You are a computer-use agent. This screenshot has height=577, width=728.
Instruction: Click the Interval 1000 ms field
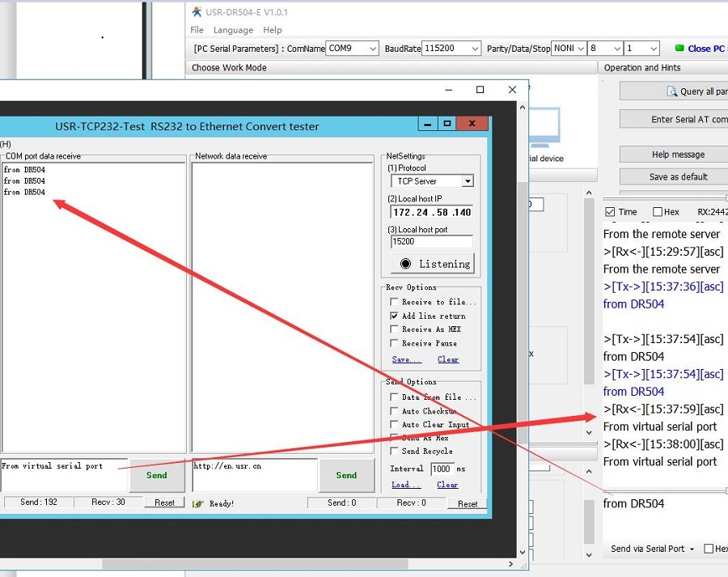coord(442,469)
